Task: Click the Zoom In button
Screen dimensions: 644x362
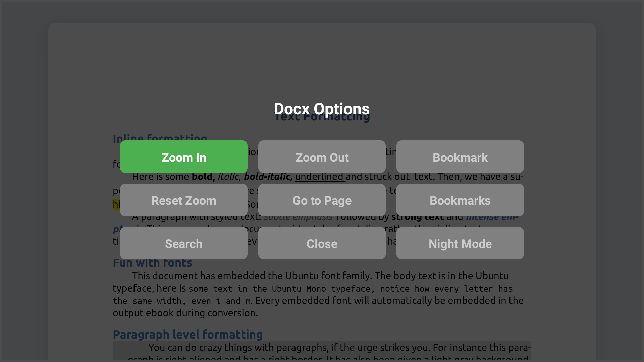Action: tap(183, 157)
